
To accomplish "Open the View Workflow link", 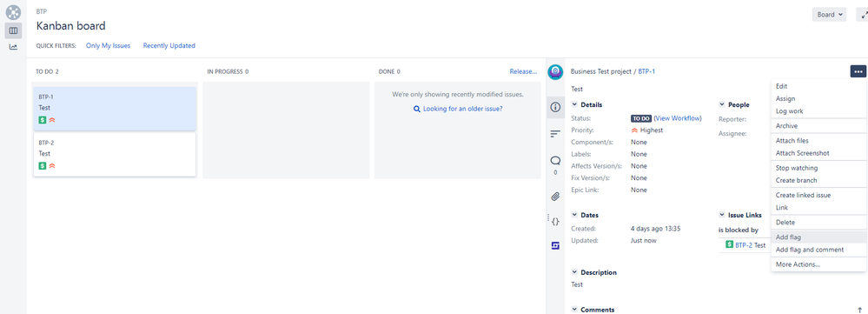I will click(678, 118).
